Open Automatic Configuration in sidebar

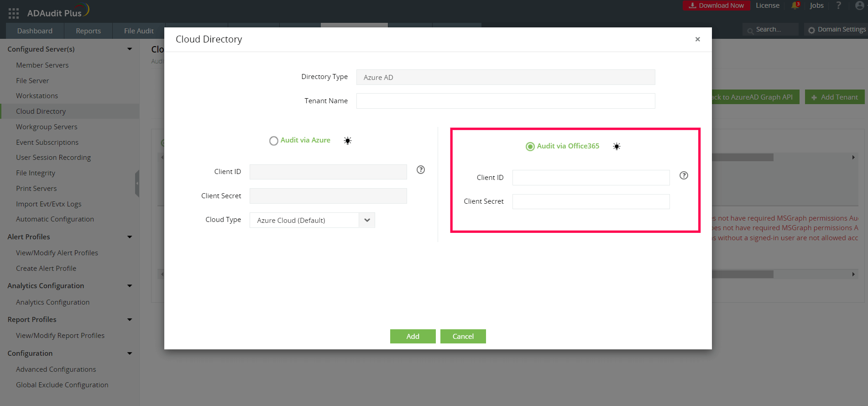(x=55, y=219)
